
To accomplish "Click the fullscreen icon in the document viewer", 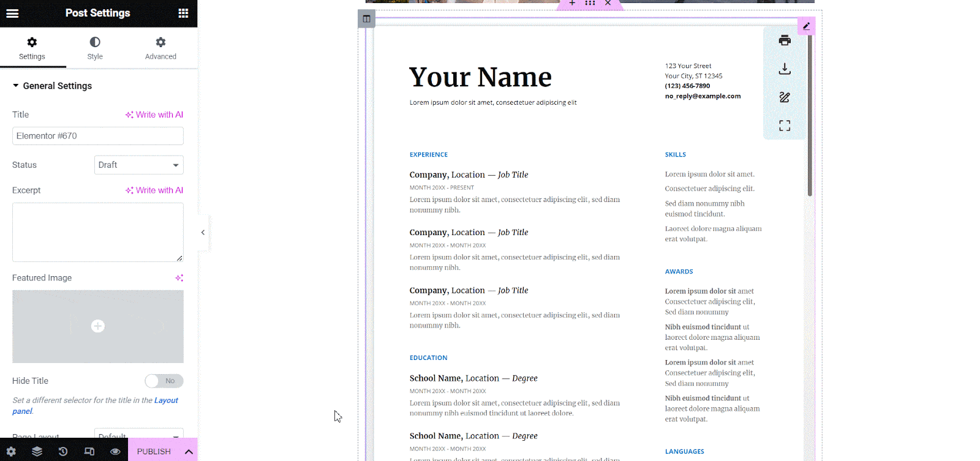I will click(x=785, y=126).
